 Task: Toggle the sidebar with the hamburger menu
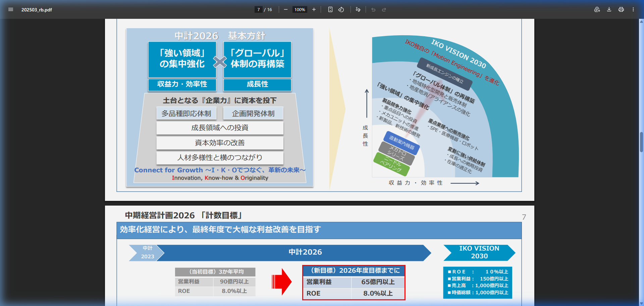click(11, 10)
